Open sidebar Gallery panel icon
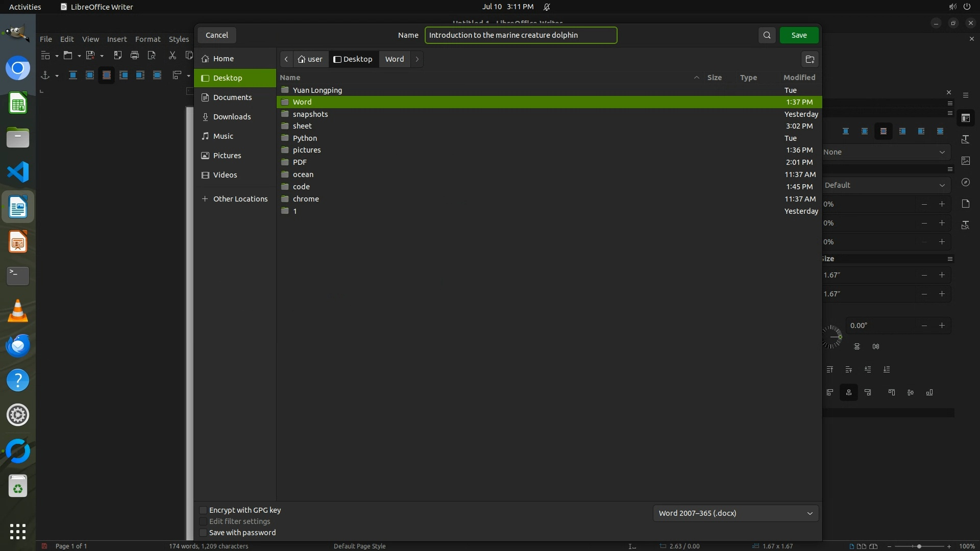This screenshot has height=551, width=980. pyautogui.click(x=965, y=161)
